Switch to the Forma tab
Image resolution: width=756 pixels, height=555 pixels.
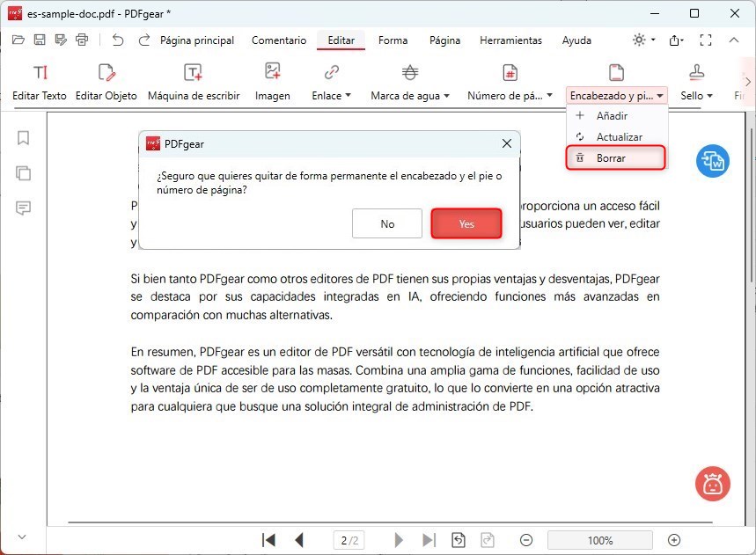coord(393,40)
